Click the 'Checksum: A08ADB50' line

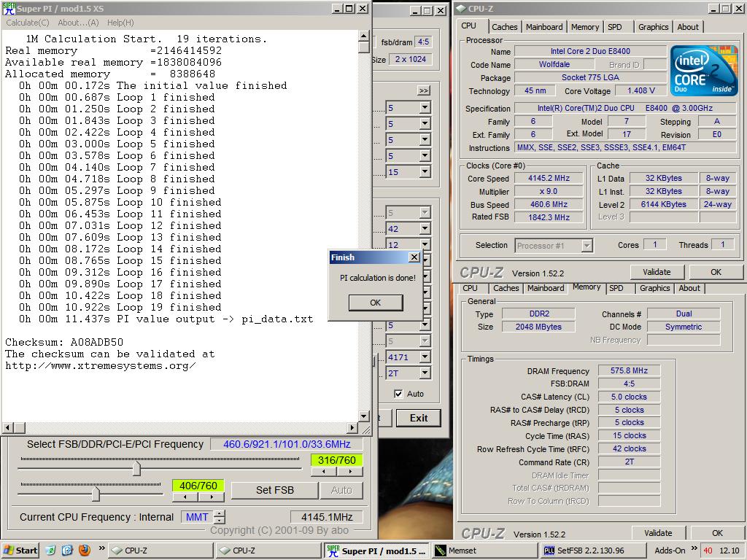[64, 343]
